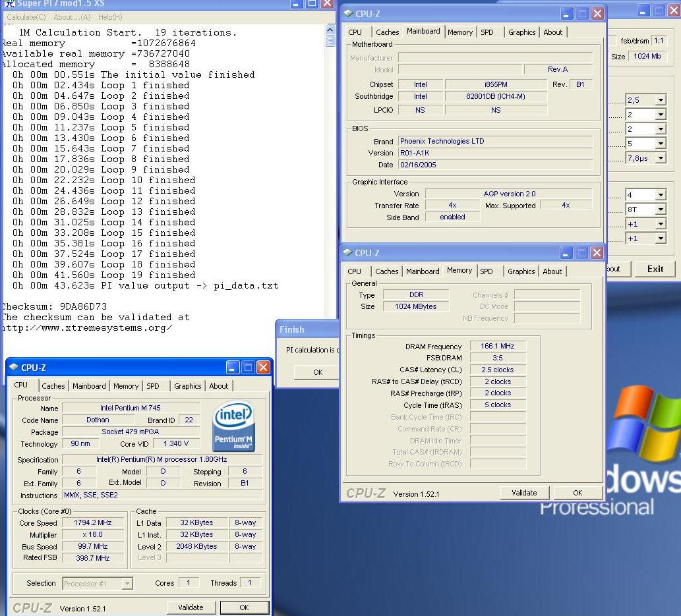This screenshot has height=616, width=681.
Task: Click the Core VID value 1.340 V
Action: coord(176,443)
